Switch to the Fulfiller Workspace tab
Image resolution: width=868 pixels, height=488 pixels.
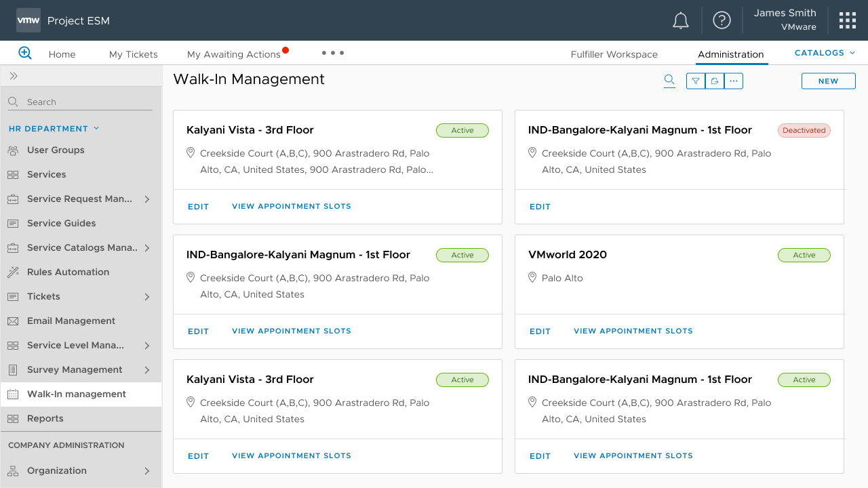pos(614,54)
